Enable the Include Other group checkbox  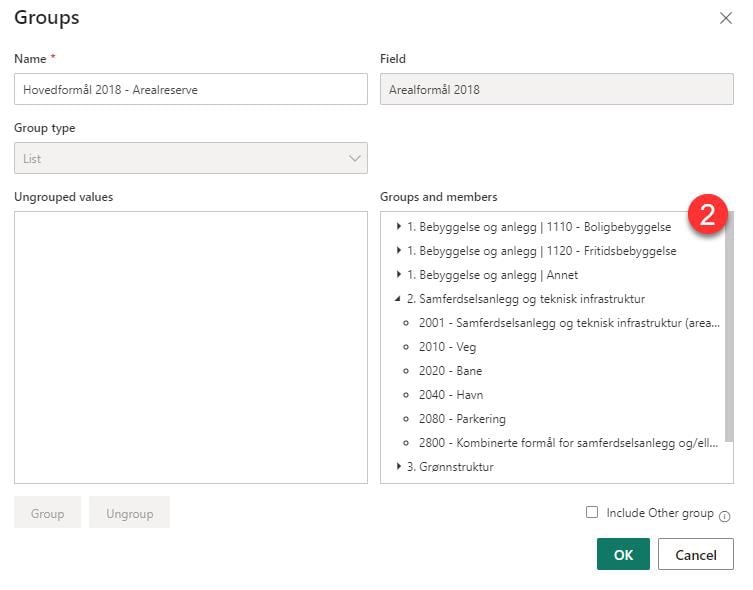(592, 513)
